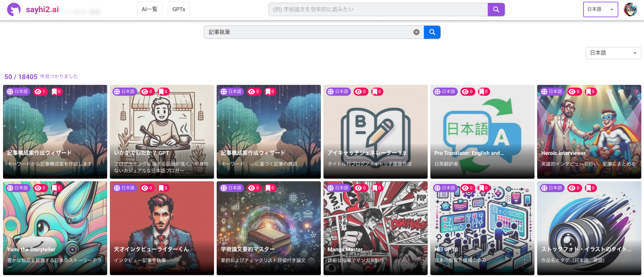
Task: Click 詳細な指導でマンガを制作 description text
Action: 356,260
